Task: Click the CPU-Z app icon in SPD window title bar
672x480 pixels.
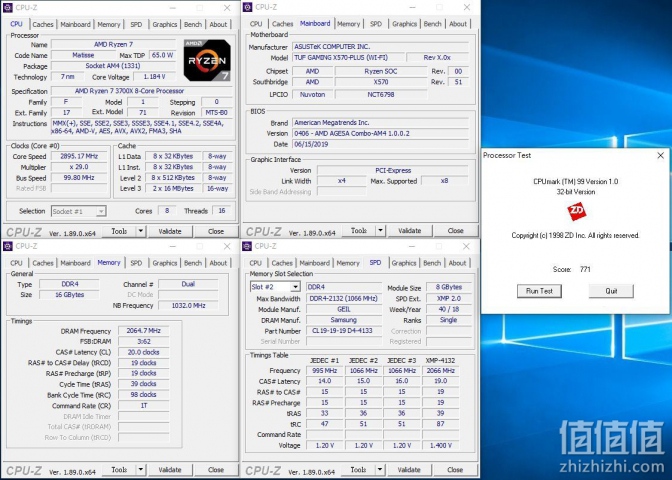Action: 247,246
